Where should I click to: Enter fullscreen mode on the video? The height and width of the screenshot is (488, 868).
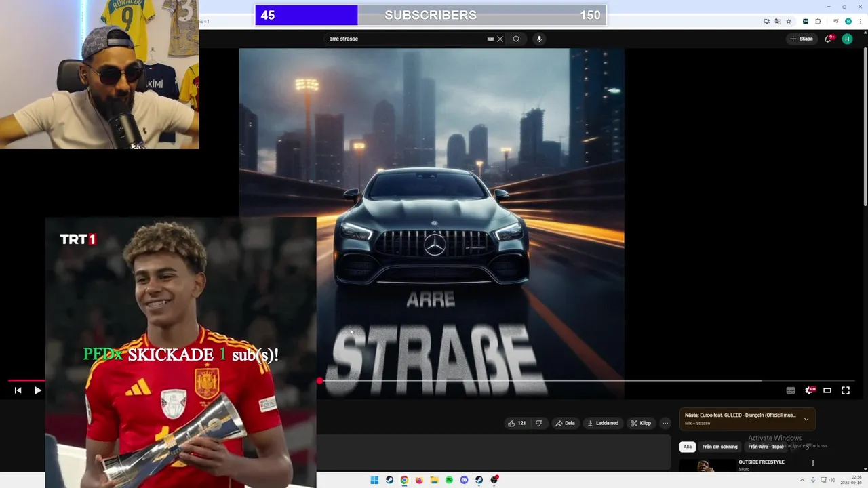pos(846,390)
